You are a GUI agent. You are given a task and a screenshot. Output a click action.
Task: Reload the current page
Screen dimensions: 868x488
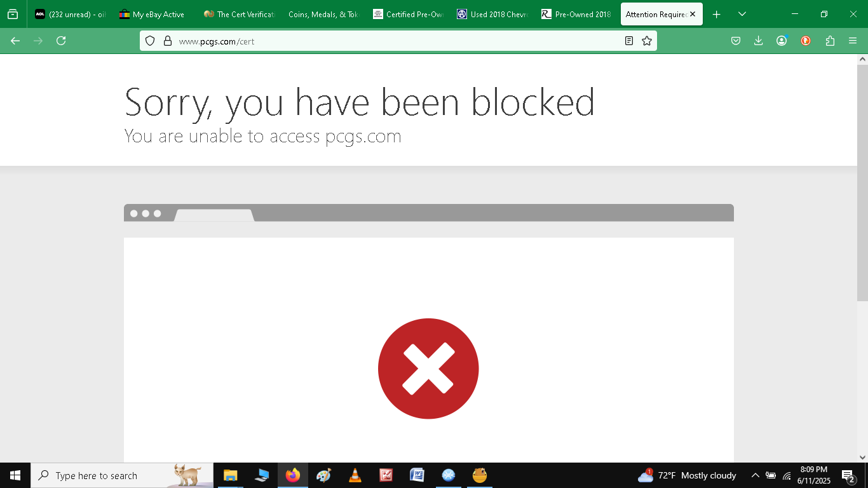61,41
